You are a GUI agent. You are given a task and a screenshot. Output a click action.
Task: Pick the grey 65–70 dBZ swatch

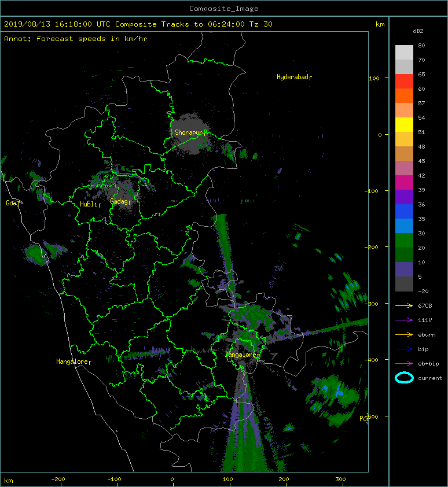pos(404,67)
